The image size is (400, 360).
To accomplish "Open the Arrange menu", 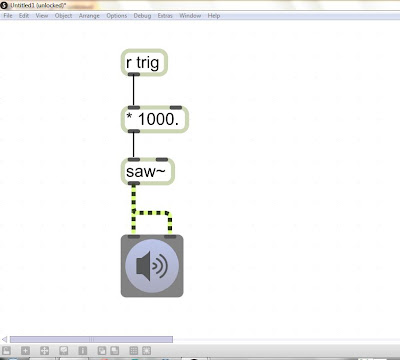I will [x=89, y=16].
